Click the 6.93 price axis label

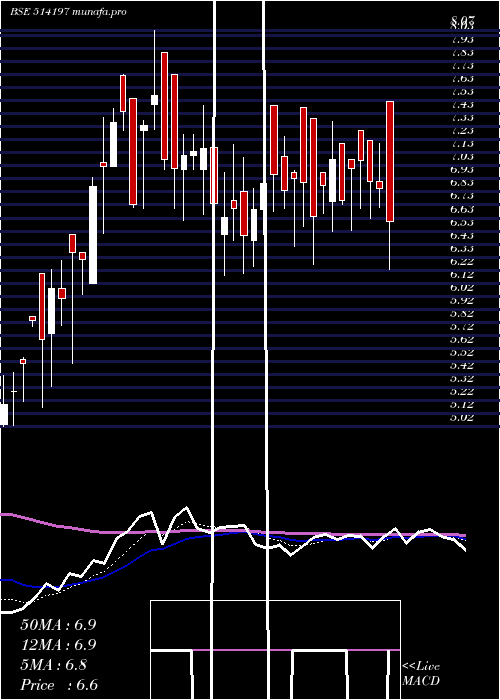[462, 170]
